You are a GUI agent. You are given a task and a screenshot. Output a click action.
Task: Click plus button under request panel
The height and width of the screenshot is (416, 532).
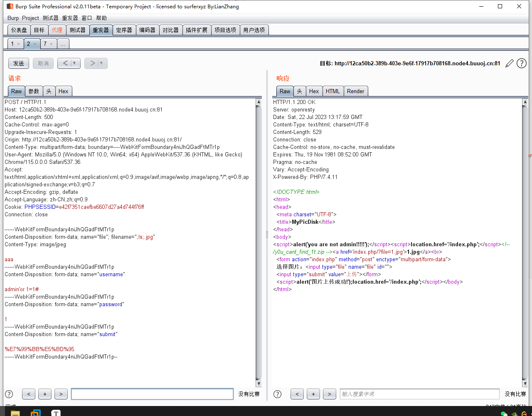pyautogui.click(x=44, y=394)
